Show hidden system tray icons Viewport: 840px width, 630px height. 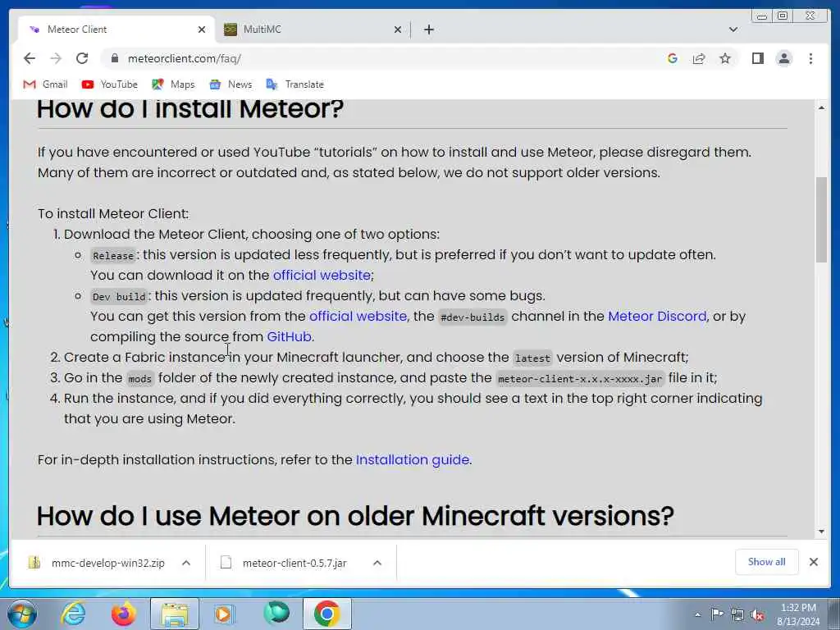[x=697, y=615]
